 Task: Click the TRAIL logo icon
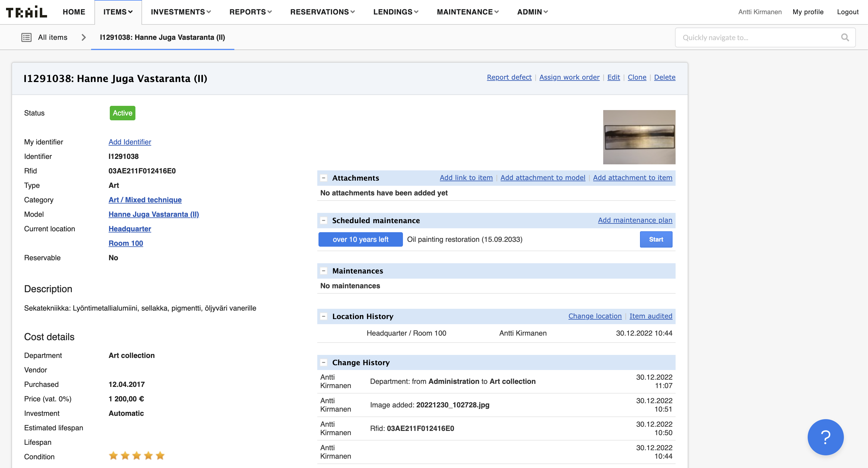(26, 12)
